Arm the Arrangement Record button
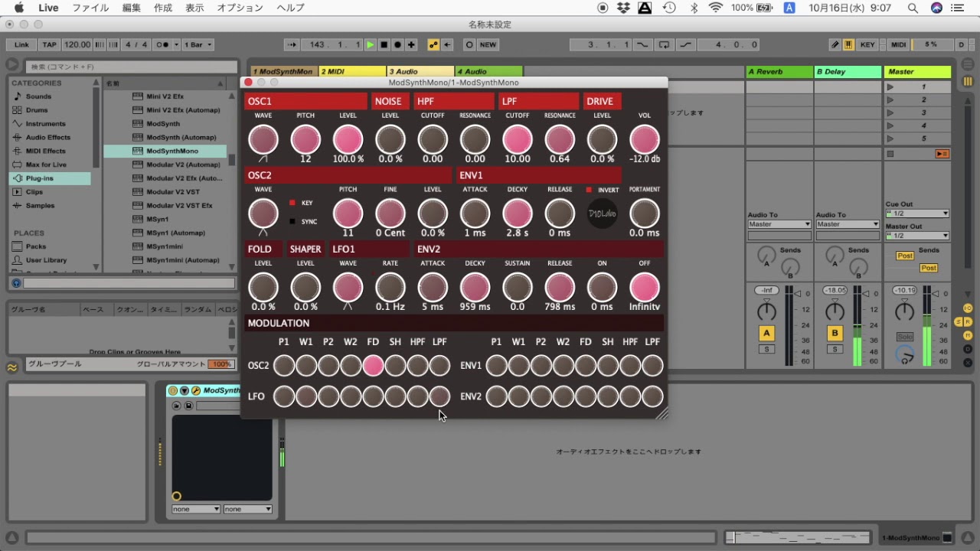Image resolution: width=980 pixels, height=551 pixels. click(398, 44)
